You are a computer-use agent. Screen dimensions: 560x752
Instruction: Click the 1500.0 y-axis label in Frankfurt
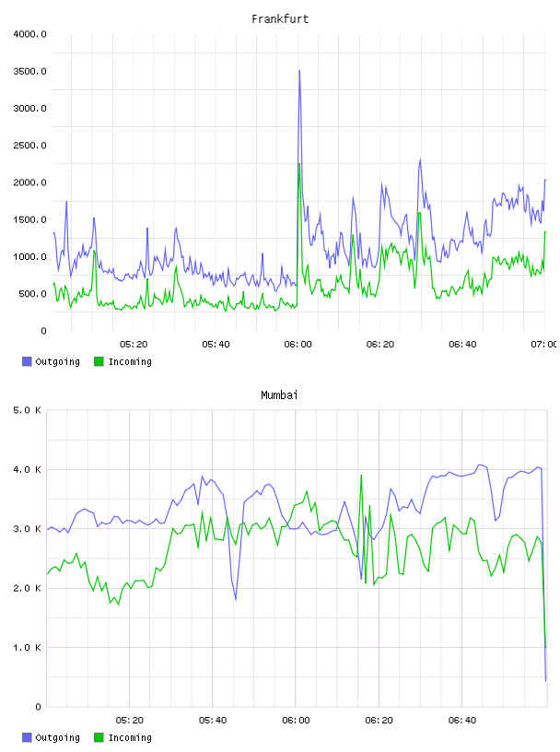[x=29, y=219]
